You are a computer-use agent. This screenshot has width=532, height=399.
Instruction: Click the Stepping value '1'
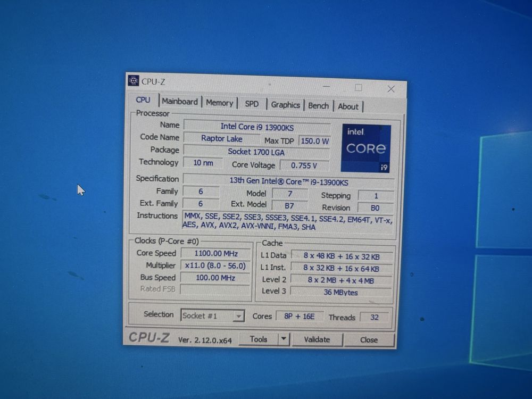pyautogui.click(x=376, y=196)
